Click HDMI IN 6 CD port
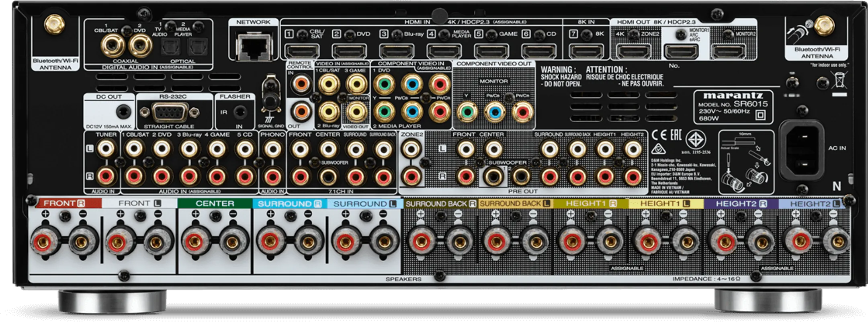The height and width of the screenshot is (322, 868). [x=539, y=51]
